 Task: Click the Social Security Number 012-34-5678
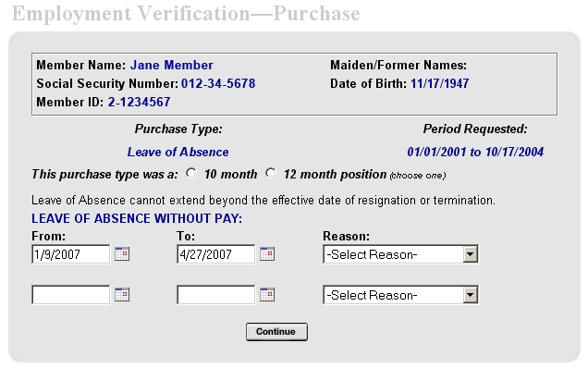coord(218,83)
